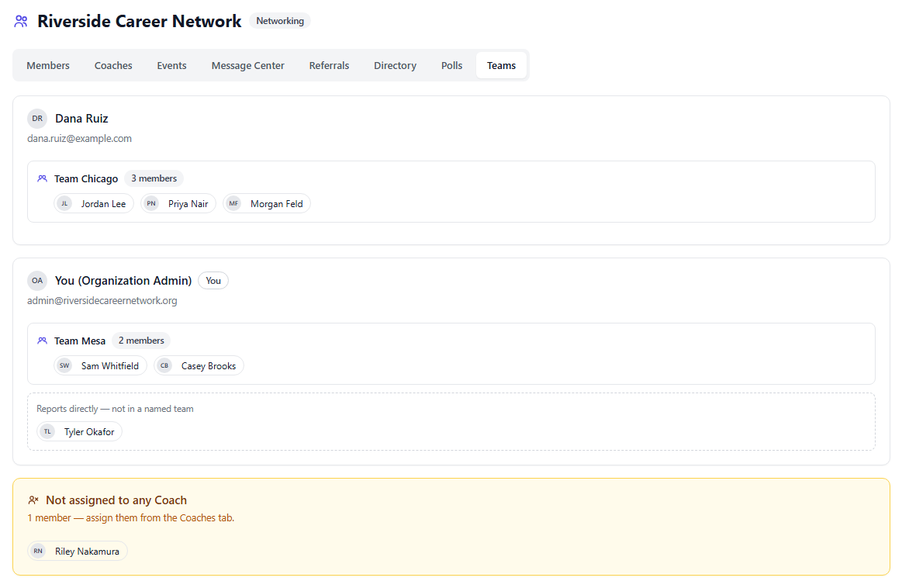The image size is (902, 588).
Task: Open the Directory tab
Action: [x=396, y=66]
